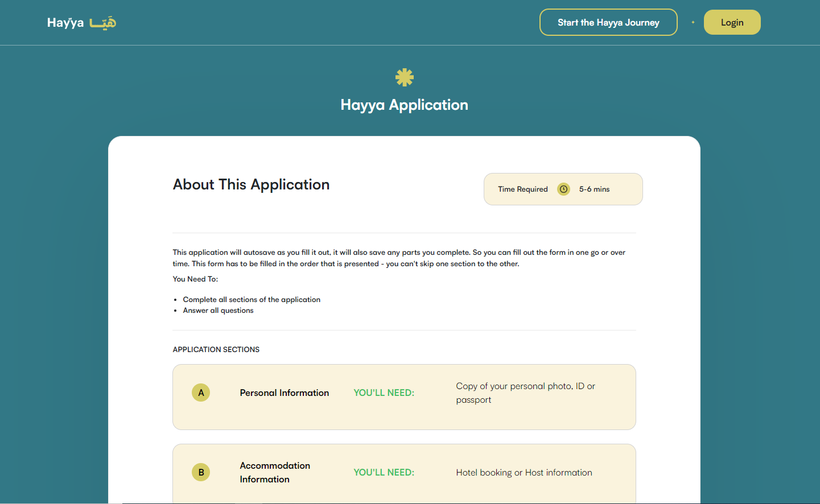The image size is (820, 504).
Task: Click the You Need To: text
Action: [x=195, y=279]
